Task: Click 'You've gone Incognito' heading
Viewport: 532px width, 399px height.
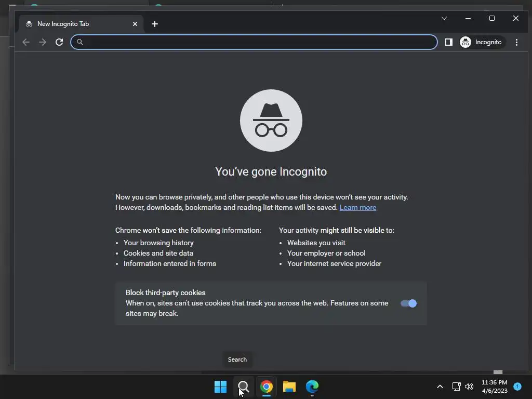Action: [x=271, y=171]
